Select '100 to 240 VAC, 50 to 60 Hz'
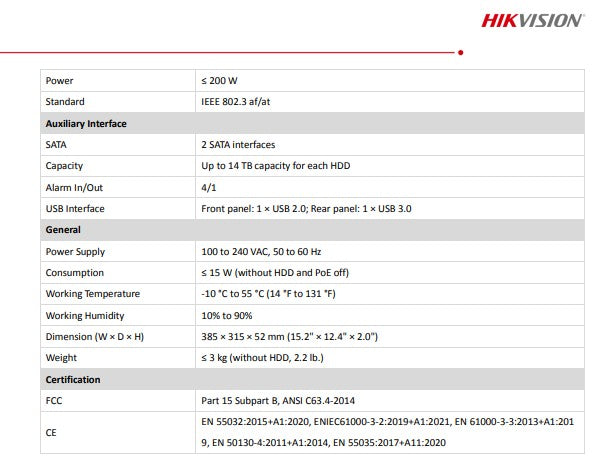The height and width of the screenshot is (471, 596). [261, 252]
